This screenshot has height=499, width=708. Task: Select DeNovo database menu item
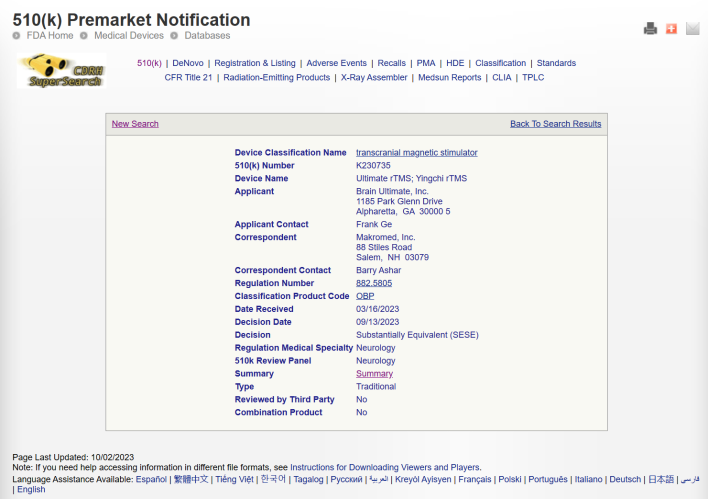[x=187, y=63]
